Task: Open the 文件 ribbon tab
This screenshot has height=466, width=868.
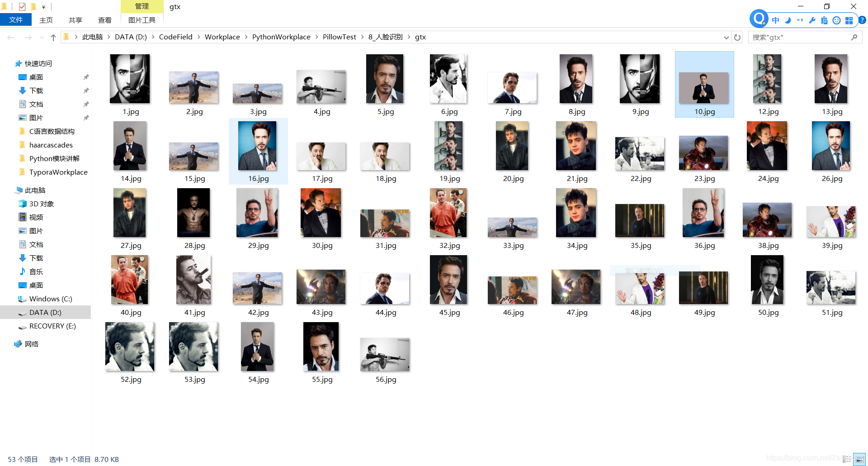Action: point(16,20)
